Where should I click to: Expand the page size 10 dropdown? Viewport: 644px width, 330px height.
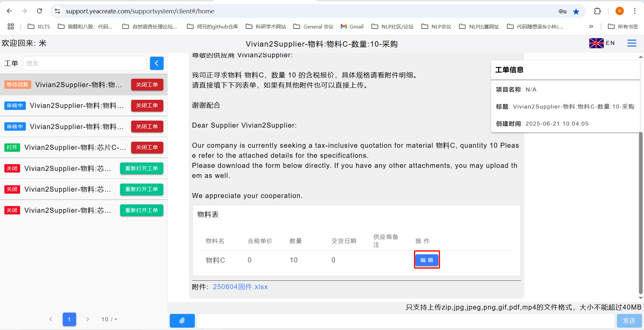pyautogui.click(x=109, y=319)
